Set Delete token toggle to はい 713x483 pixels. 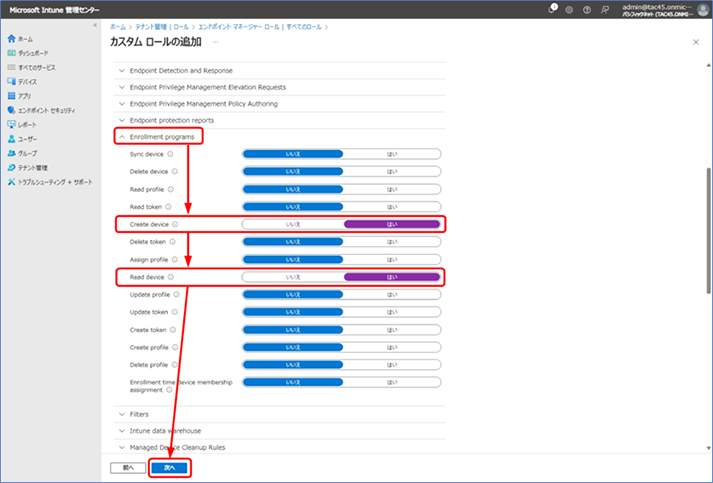(392, 242)
